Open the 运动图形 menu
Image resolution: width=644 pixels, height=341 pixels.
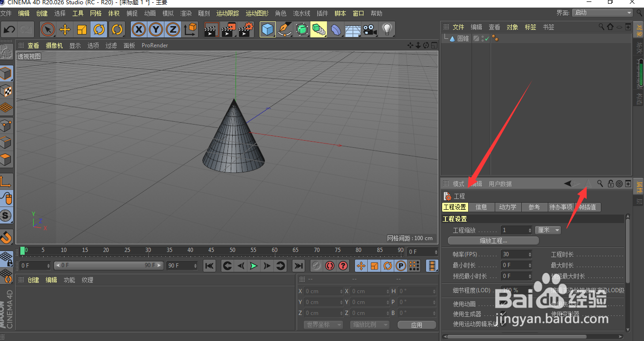(x=257, y=13)
